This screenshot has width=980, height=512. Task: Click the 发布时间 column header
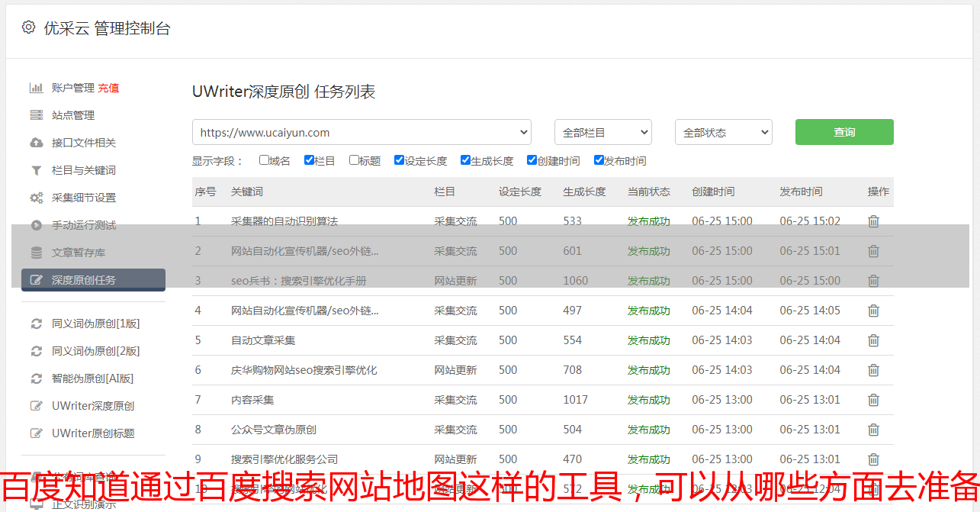tap(801, 192)
